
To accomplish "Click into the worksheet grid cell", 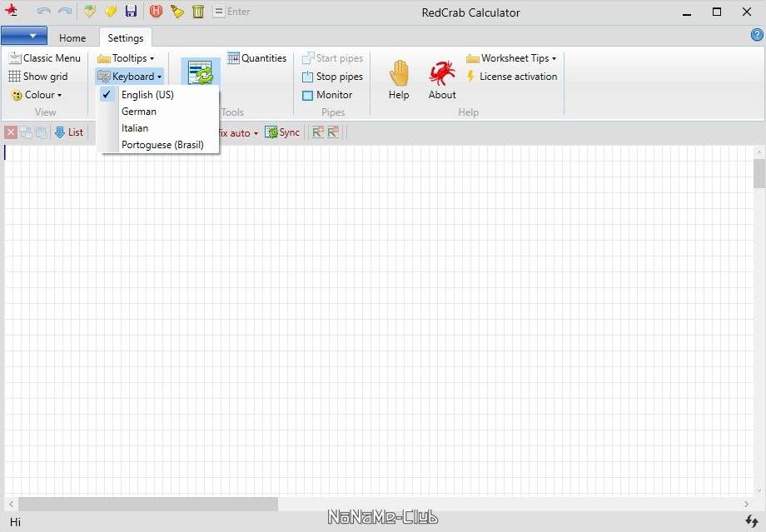I will [379, 320].
